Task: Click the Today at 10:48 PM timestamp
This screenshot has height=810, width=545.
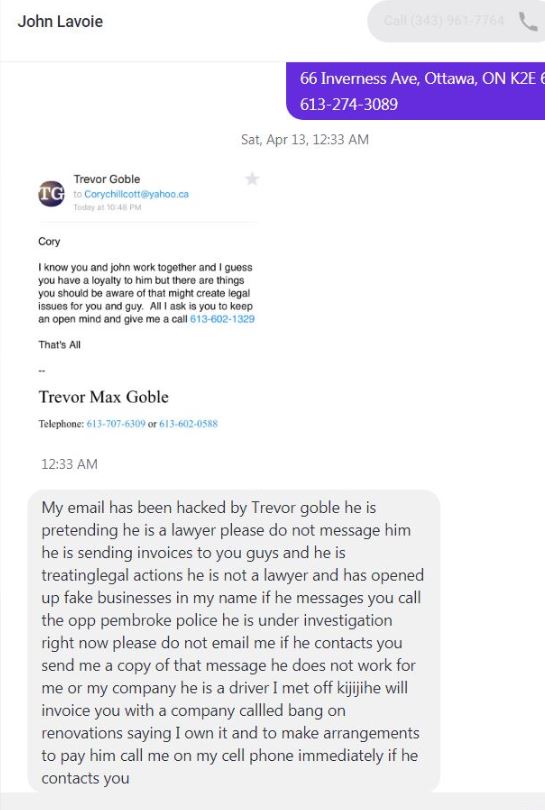Action: pyautogui.click(x=107, y=207)
